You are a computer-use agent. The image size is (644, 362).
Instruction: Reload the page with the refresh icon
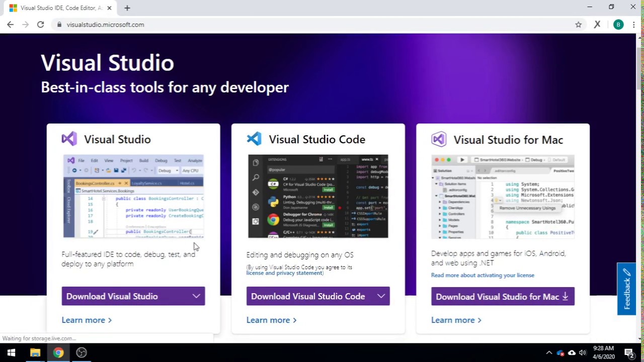pos(40,25)
